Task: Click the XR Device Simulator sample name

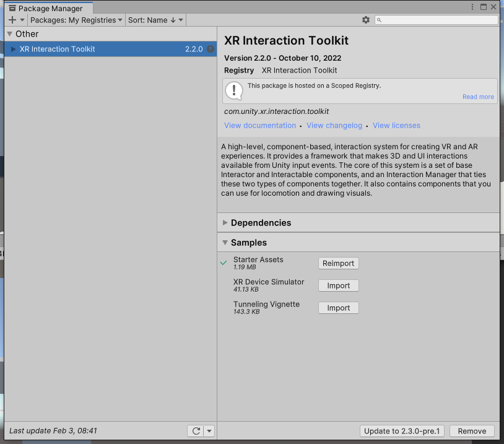Action: 269,282
